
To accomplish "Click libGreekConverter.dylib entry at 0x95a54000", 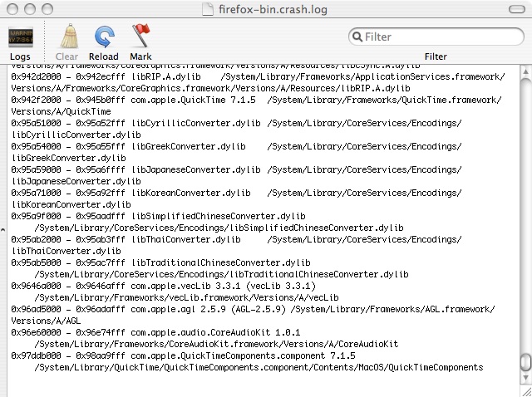I will (x=236, y=146).
